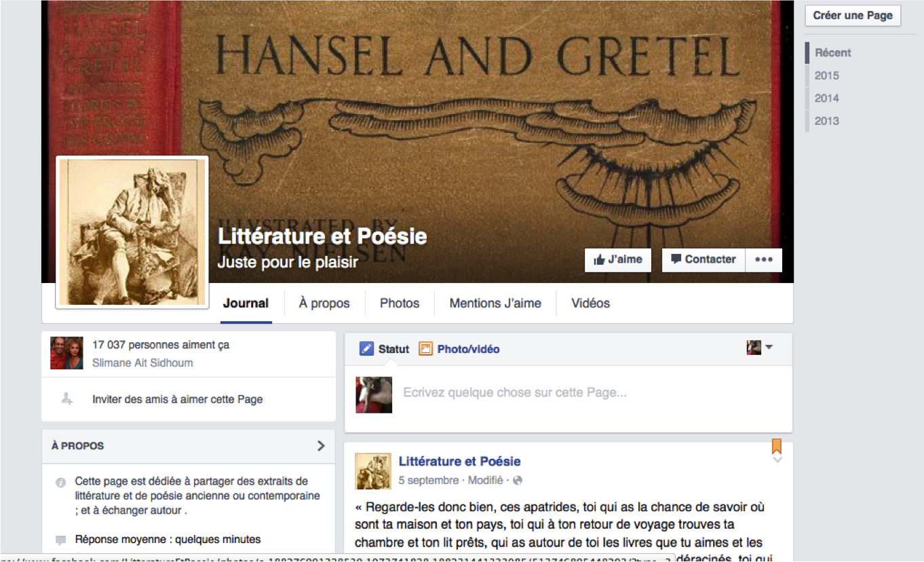Click the Créer une Page button
The width and height of the screenshot is (924, 562).
(x=853, y=16)
